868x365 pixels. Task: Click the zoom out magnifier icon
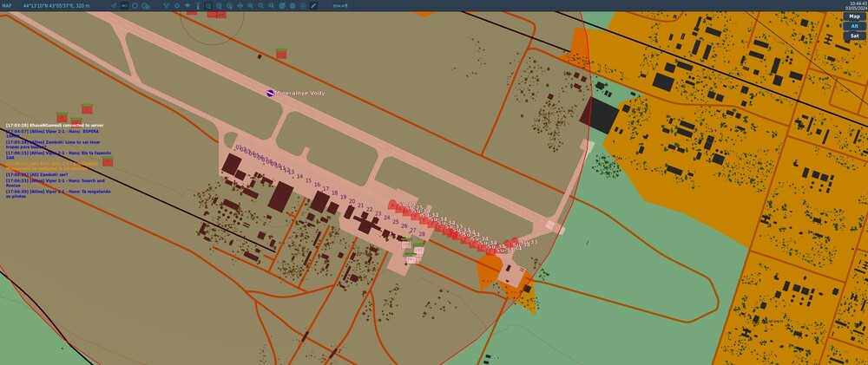tap(260, 5)
